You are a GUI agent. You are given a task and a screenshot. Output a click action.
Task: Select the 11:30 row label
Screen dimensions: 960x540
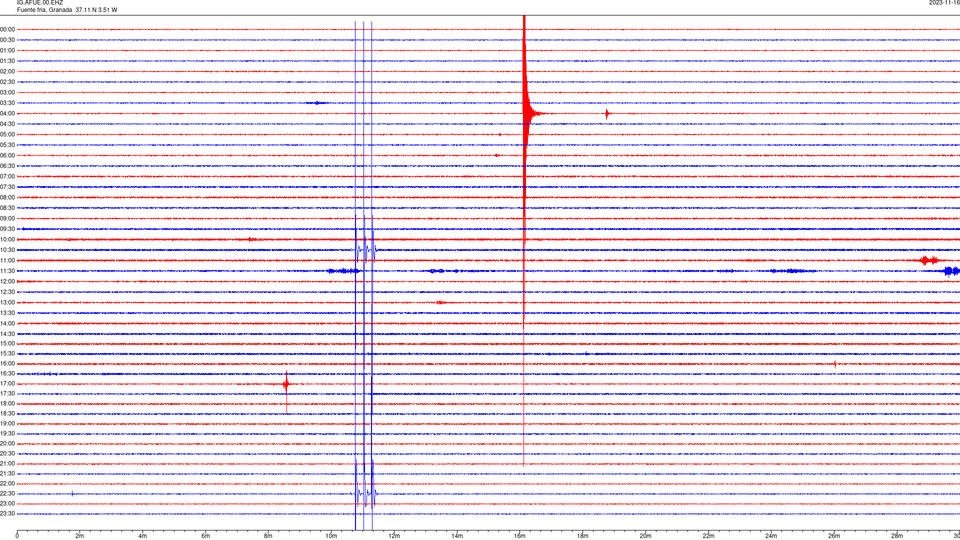tap(8, 271)
